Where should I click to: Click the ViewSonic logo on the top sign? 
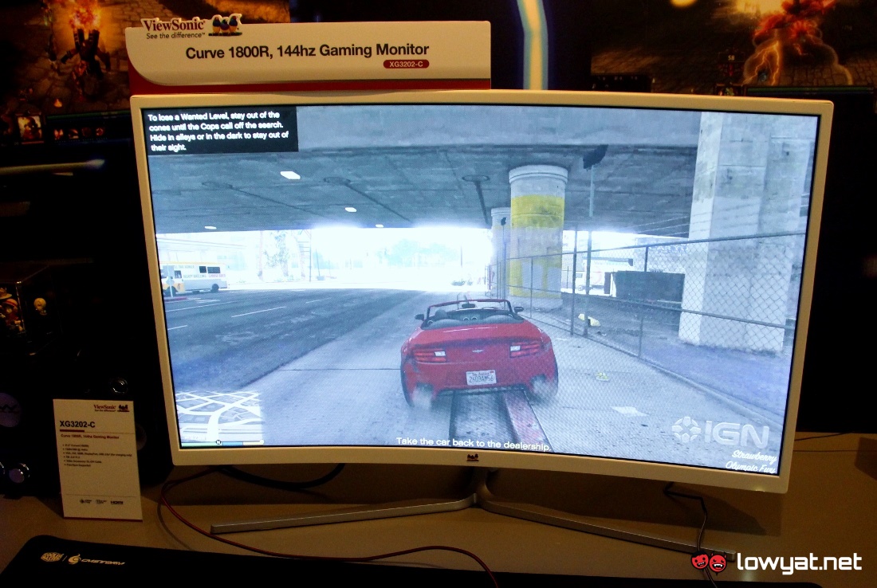click(x=192, y=26)
